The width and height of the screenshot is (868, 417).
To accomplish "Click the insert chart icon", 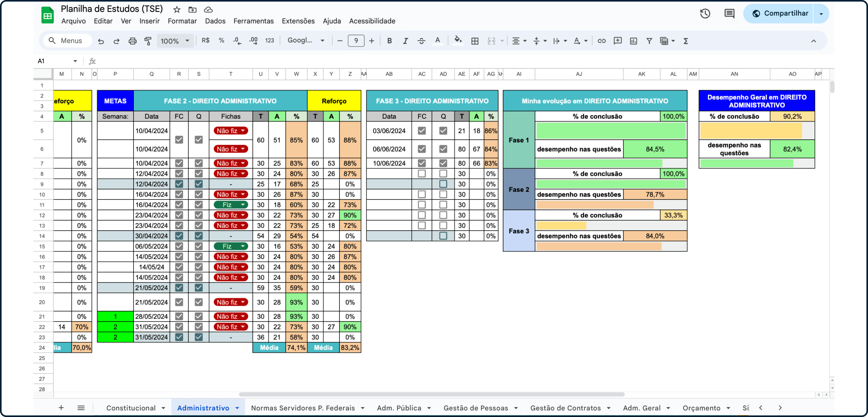I will [x=633, y=41].
